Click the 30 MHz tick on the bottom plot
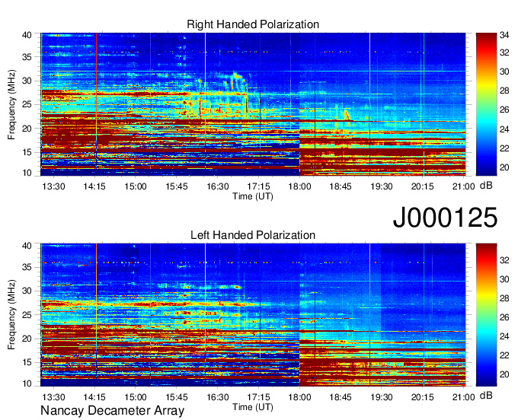This screenshot has width=518, height=420. [x=27, y=291]
